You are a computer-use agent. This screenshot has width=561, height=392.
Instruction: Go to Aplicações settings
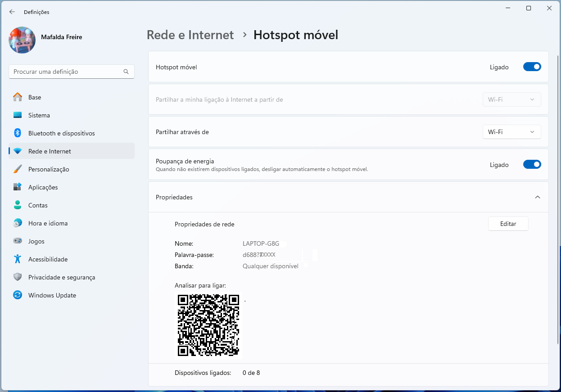coord(43,187)
